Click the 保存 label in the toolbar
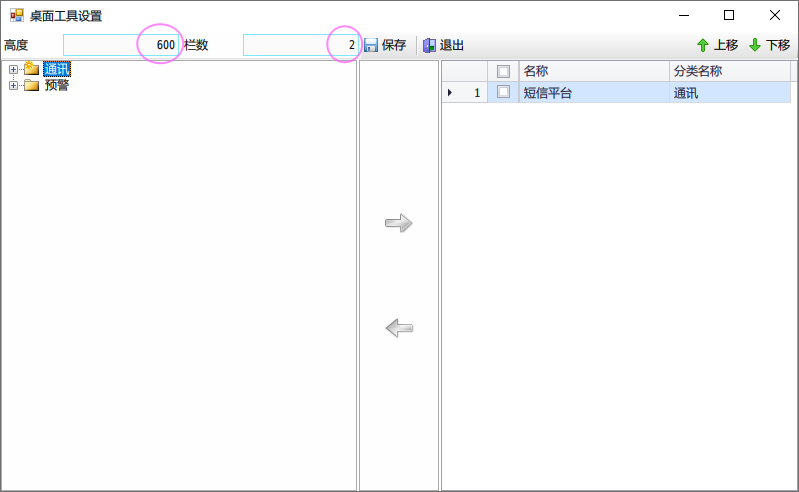This screenshot has height=492, width=799. 394,45
